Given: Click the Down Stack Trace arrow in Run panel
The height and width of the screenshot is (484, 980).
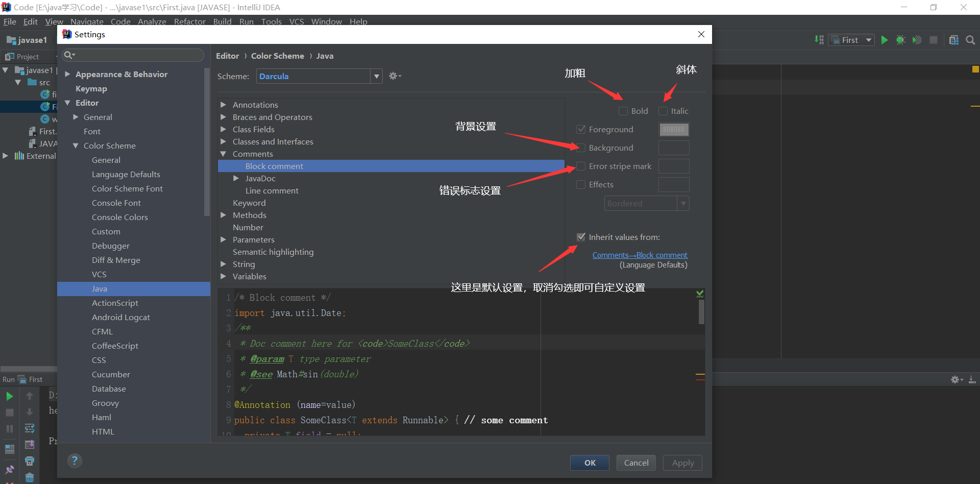Looking at the screenshot, I should 30,412.
